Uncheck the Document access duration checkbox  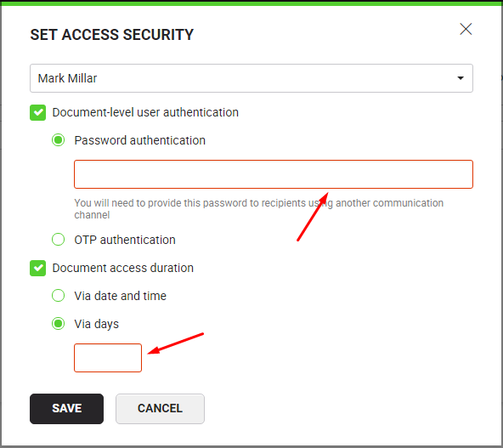[38, 268]
